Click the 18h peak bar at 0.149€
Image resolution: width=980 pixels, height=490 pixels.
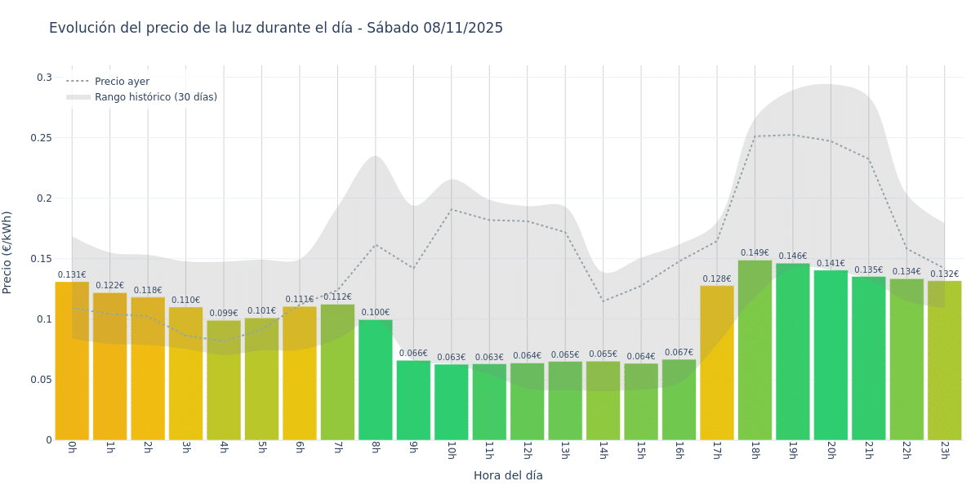(755, 350)
